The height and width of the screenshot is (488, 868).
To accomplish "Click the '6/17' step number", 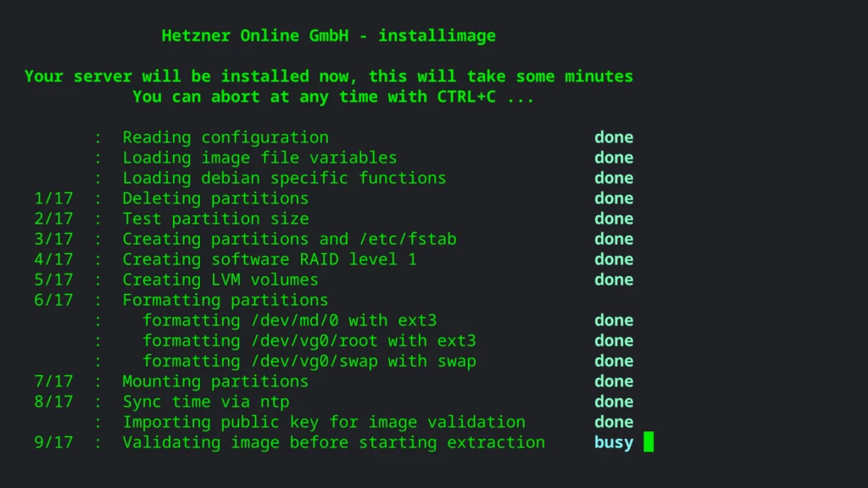I will (x=53, y=300).
